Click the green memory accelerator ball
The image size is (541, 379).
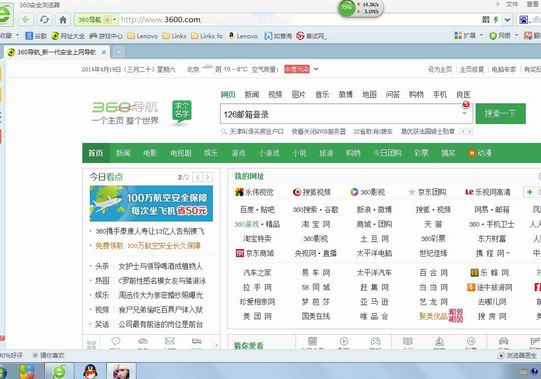346,8
